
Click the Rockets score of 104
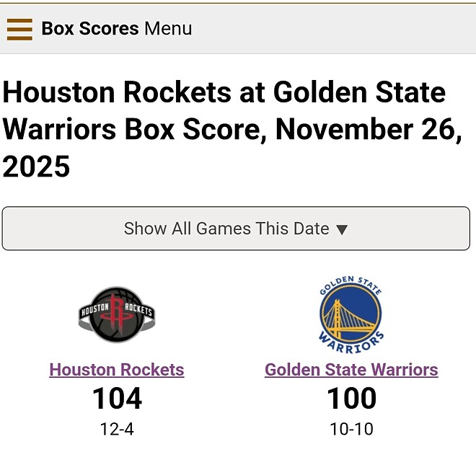coord(116,399)
